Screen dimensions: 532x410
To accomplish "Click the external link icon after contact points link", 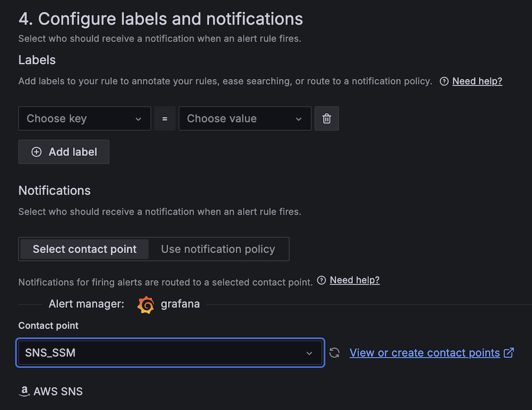I will pos(509,353).
